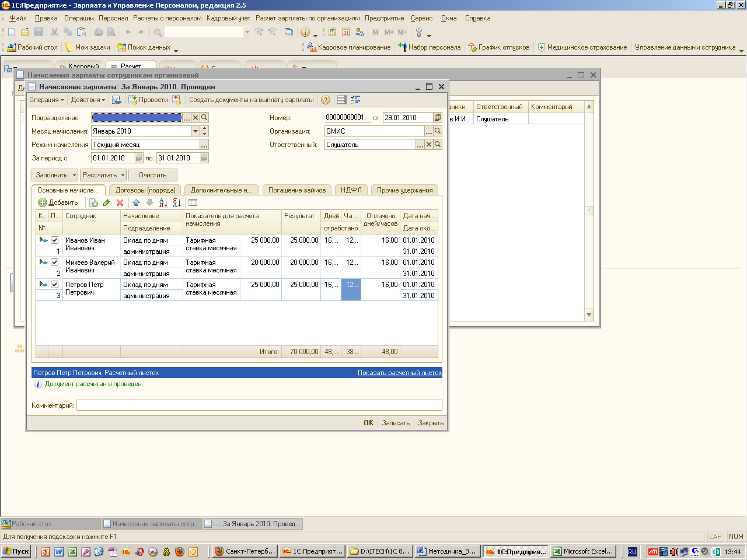The image size is (747, 560).
Task: Click the copy row icon in table toolbar
Action: click(x=93, y=202)
